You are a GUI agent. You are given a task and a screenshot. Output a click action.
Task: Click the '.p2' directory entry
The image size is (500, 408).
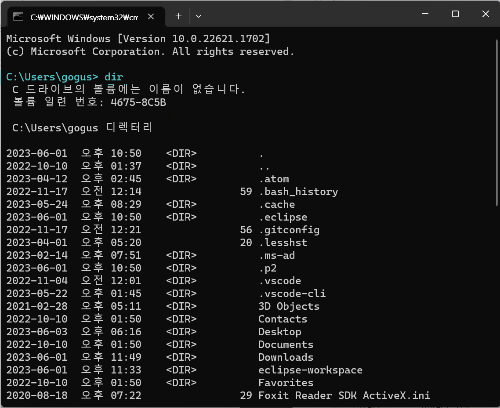tap(268, 268)
